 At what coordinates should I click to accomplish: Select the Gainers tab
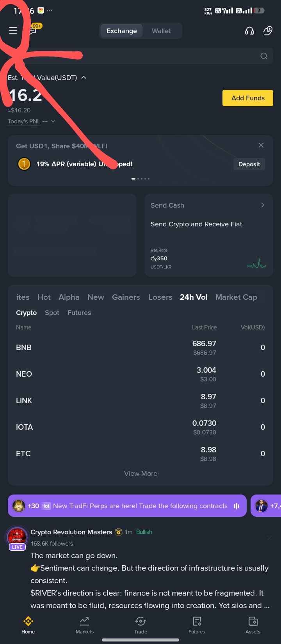click(126, 297)
